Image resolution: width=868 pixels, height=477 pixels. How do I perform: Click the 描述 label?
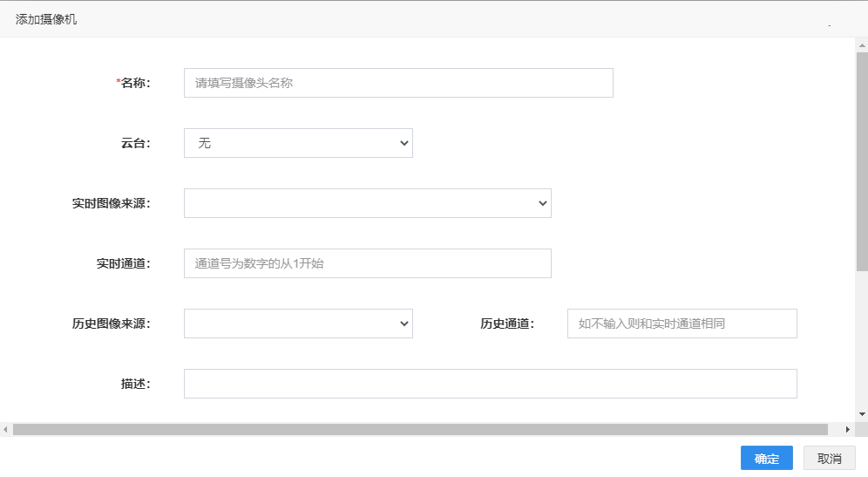click(x=136, y=384)
